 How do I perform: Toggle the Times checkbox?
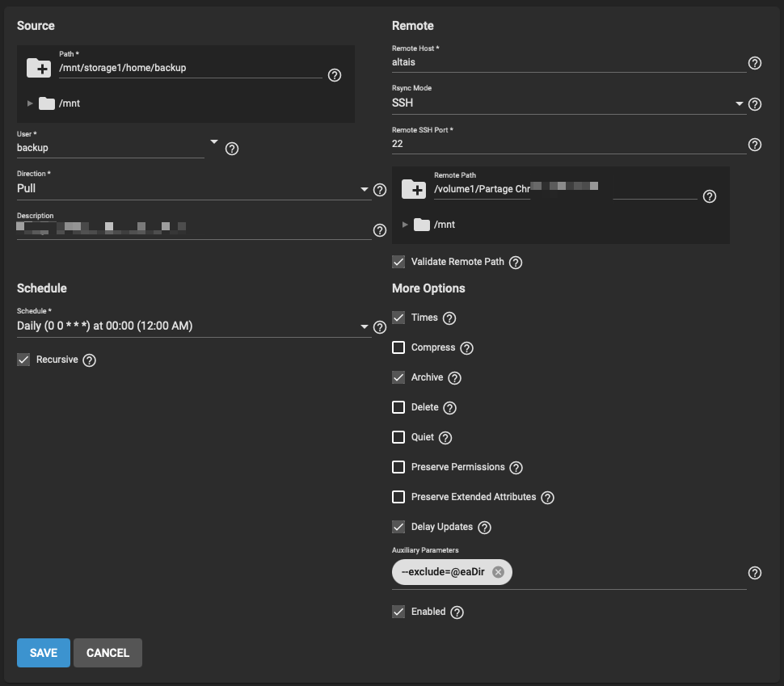click(398, 318)
